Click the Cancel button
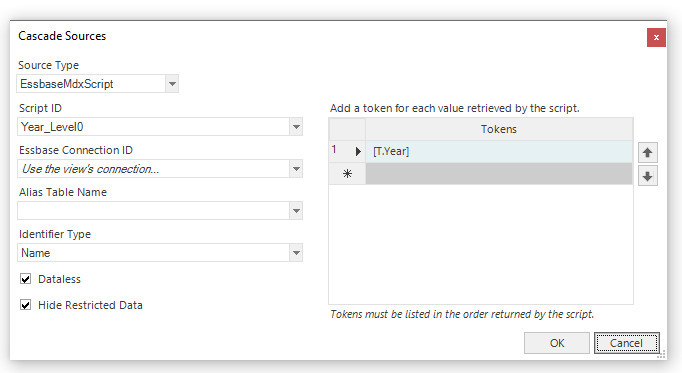Screen dimensions: 682x373 (x=626, y=343)
